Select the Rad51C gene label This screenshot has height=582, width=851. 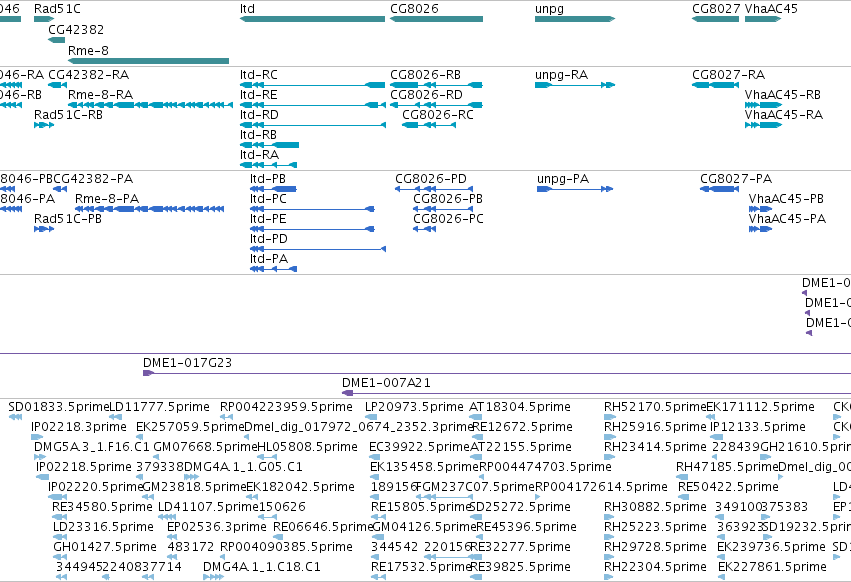[57, 9]
